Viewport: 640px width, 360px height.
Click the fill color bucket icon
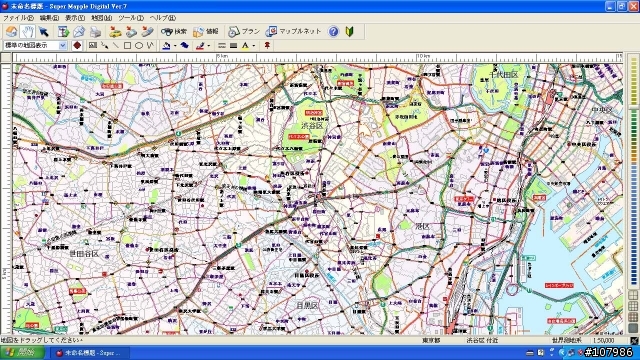(166, 45)
